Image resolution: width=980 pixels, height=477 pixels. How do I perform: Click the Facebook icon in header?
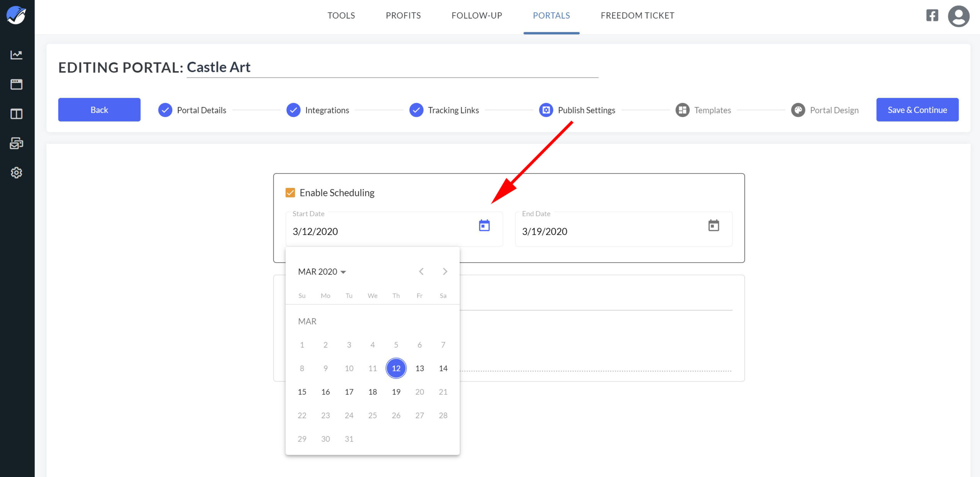tap(932, 16)
